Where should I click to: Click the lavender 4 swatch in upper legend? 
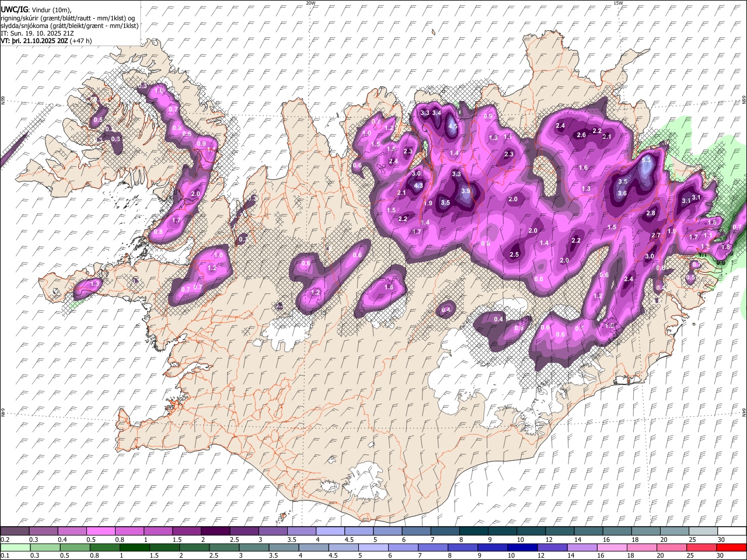[x=329, y=531]
